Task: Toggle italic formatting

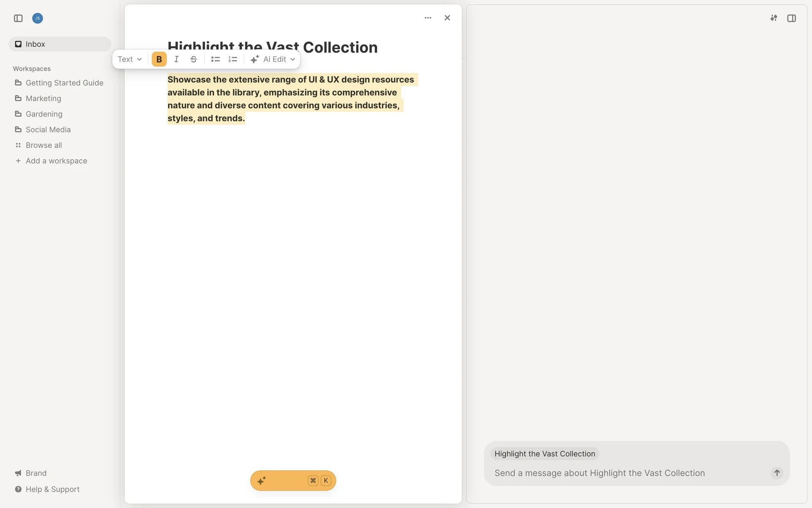Action: pos(176,59)
